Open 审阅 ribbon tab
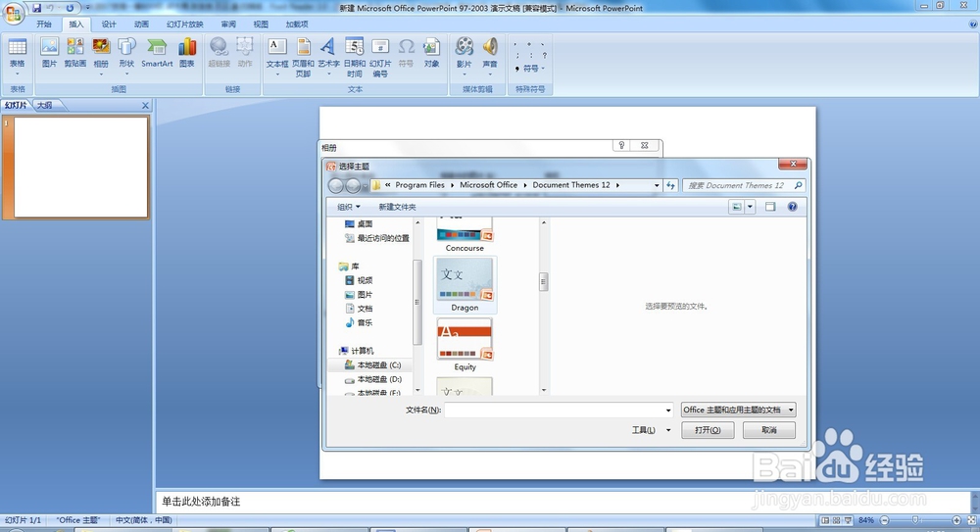Screen dimensions: 980x532 pos(228,24)
